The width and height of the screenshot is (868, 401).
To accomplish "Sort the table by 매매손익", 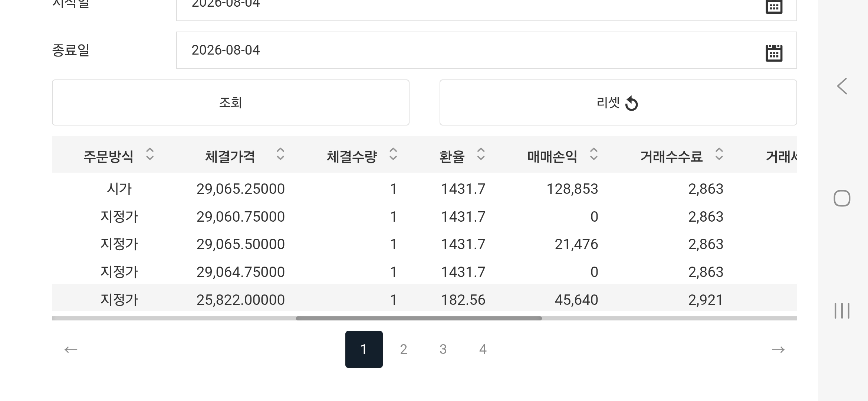I will [x=594, y=154].
